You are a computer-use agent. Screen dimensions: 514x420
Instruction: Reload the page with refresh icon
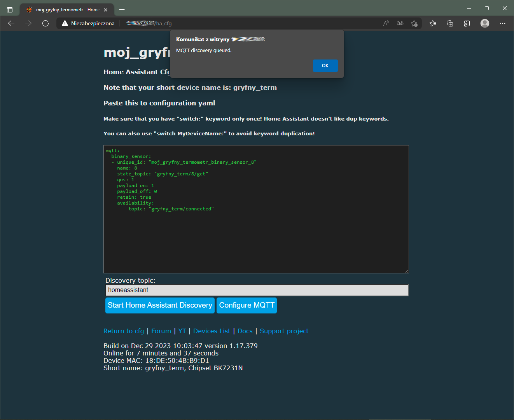pyautogui.click(x=45, y=23)
